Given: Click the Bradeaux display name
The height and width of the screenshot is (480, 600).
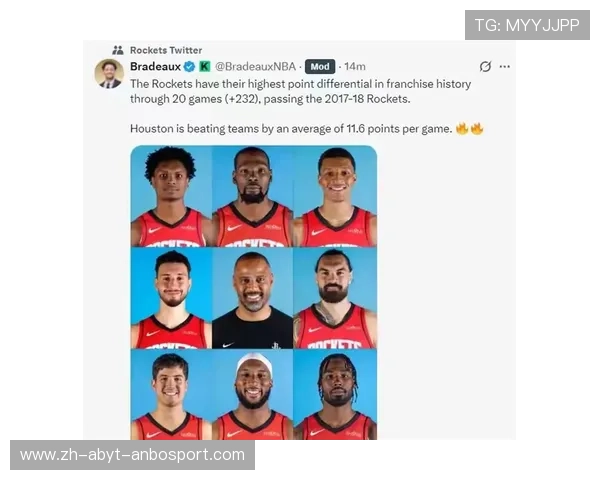Looking at the screenshot, I should click(155, 67).
